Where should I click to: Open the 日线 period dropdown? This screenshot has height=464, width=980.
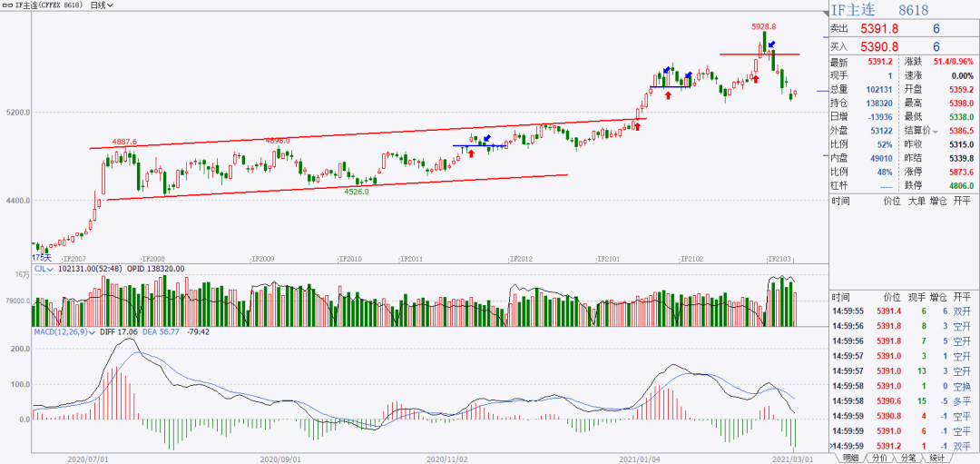coord(102,5)
